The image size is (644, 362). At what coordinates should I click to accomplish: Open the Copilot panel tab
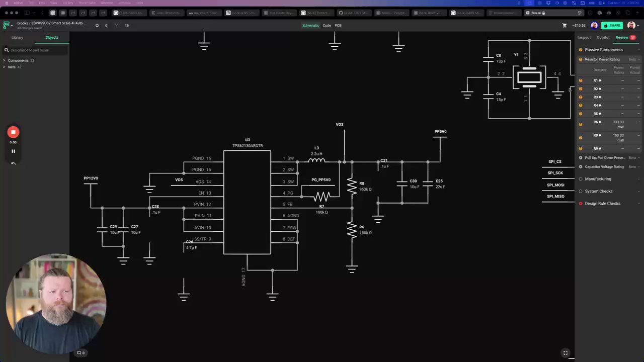pos(603,37)
